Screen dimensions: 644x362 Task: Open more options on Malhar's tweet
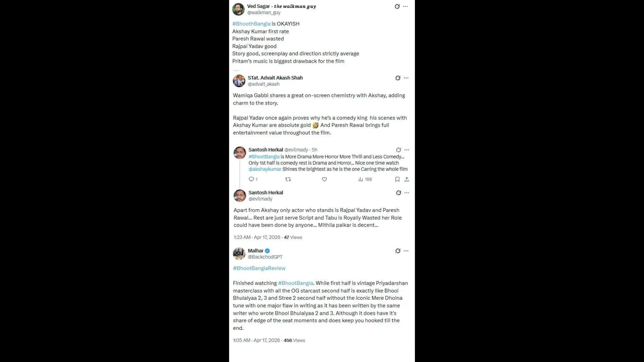(406, 251)
